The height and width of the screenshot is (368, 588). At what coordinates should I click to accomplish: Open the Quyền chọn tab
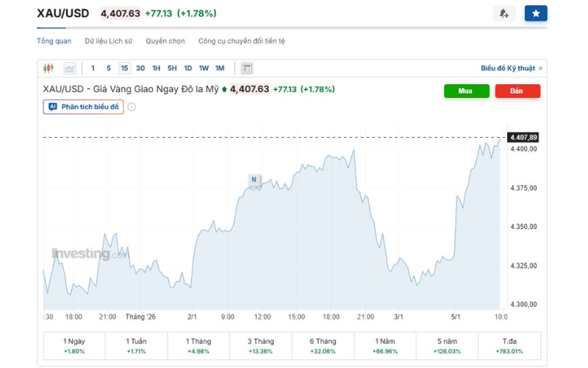point(165,41)
